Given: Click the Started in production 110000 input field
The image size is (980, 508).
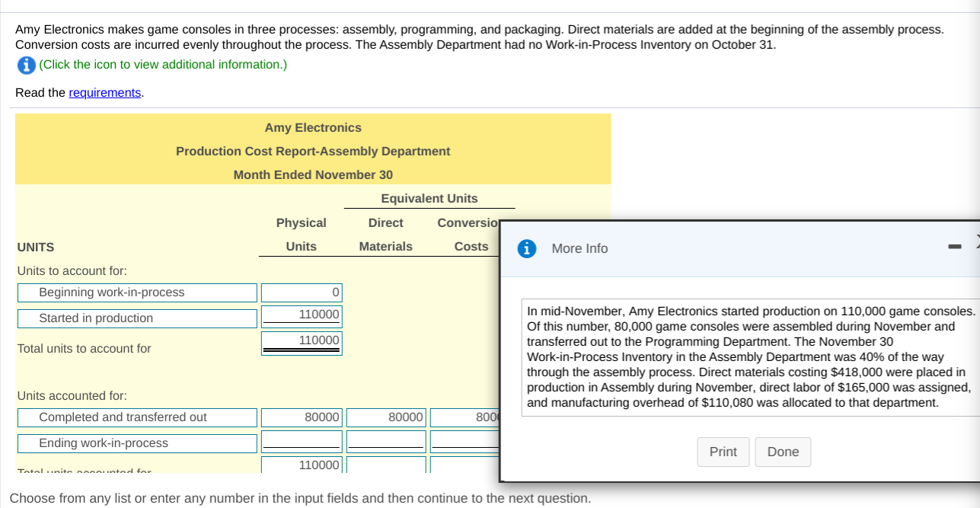Looking at the screenshot, I should click(x=301, y=317).
